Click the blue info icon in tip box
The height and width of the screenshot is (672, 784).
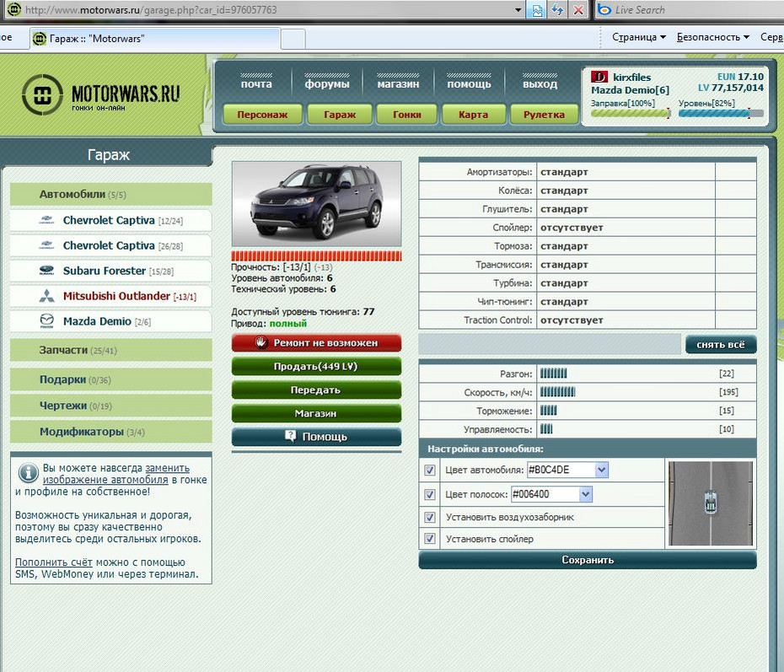coord(28,472)
